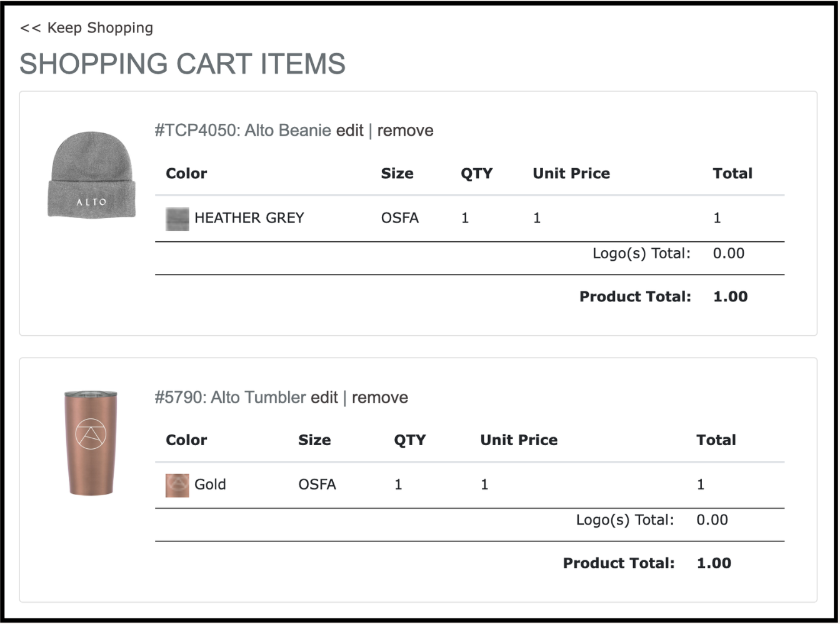Click the tumbler's OSFA size value
The image size is (840, 624).
[x=317, y=485]
